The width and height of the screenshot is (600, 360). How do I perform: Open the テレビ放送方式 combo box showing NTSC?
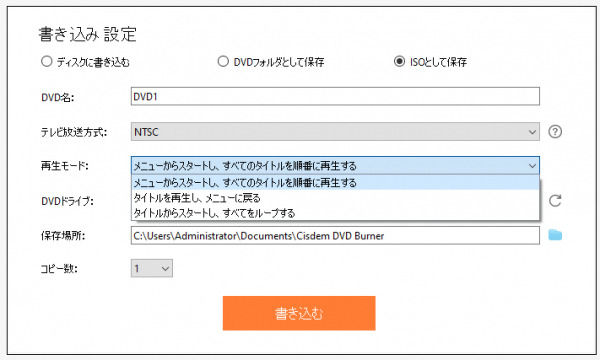[335, 132]
